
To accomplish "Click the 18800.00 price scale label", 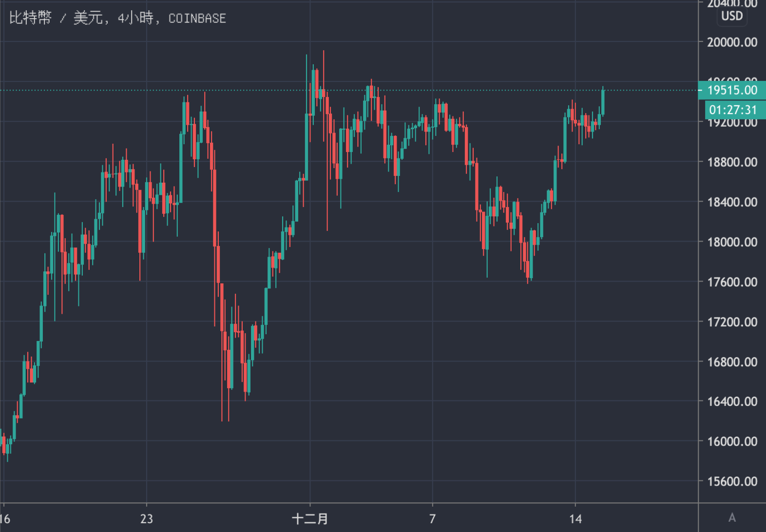I will pos(732,162).
